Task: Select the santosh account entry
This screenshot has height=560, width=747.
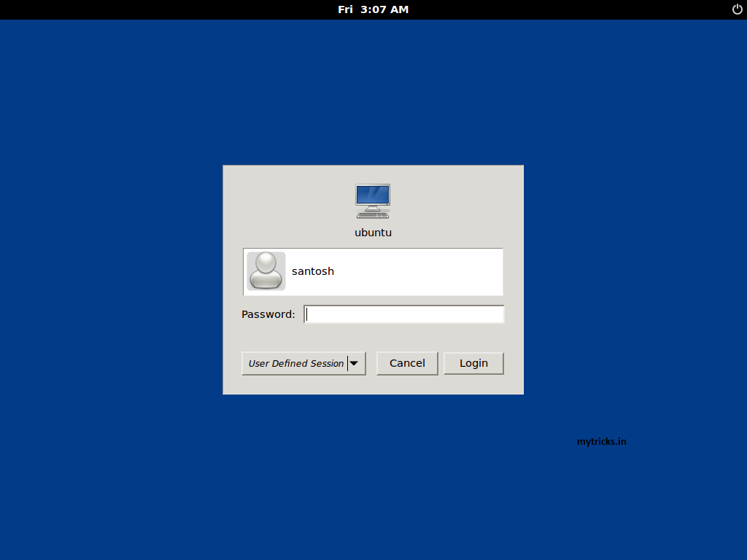Action: pos(313,271)
